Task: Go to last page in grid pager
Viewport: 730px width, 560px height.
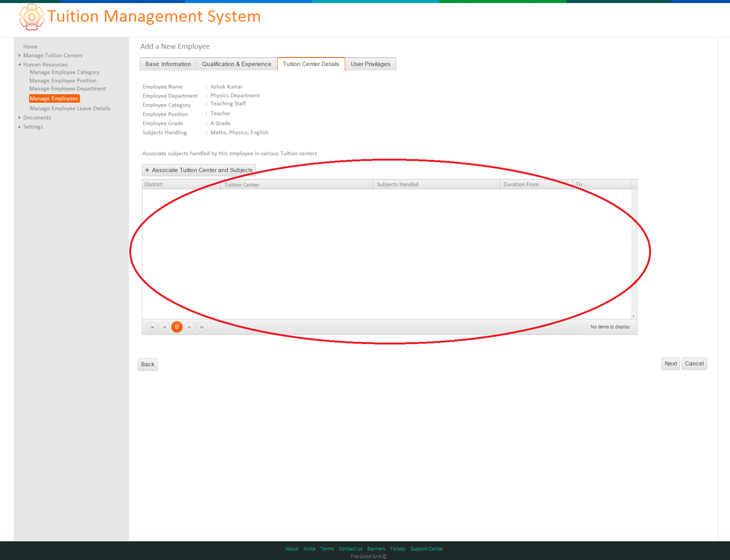Action: [x=202, y=327]
